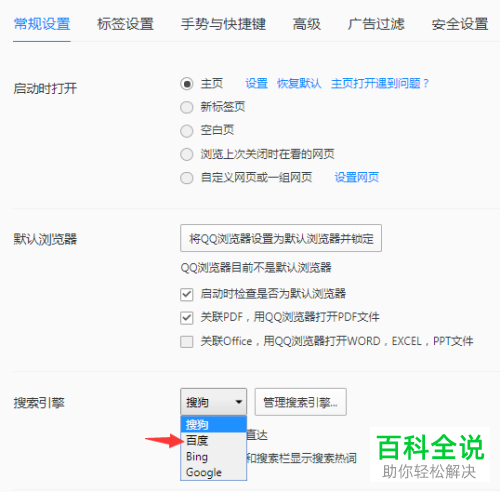Choose 自定义网页或一组网页 radio option
The image size is (500, 492).
click(x=187, y=178)
